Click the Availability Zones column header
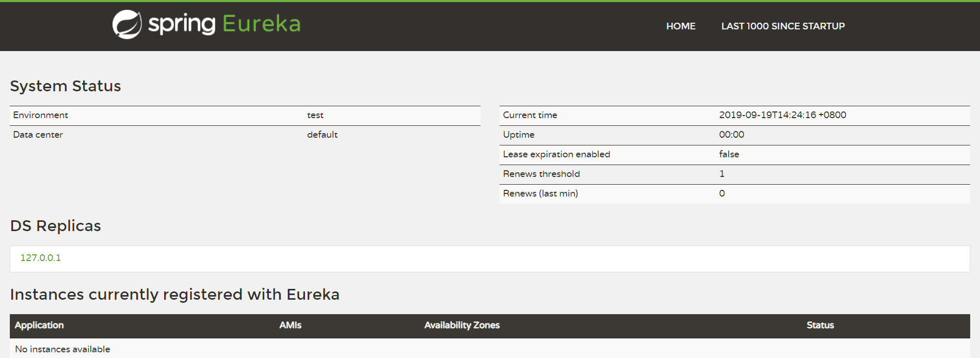This screenshot has width=980, height=358. point(462,326)
